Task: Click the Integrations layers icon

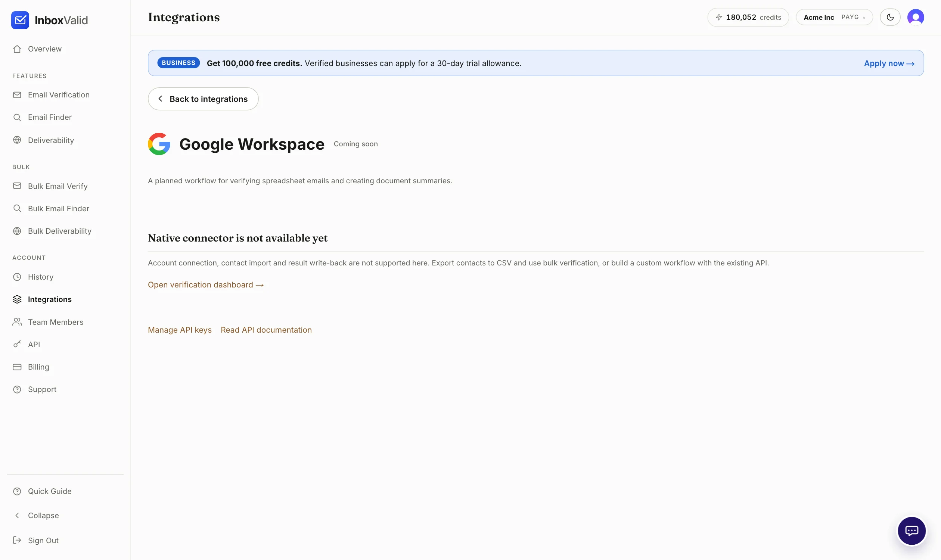Action: [17, 299]
